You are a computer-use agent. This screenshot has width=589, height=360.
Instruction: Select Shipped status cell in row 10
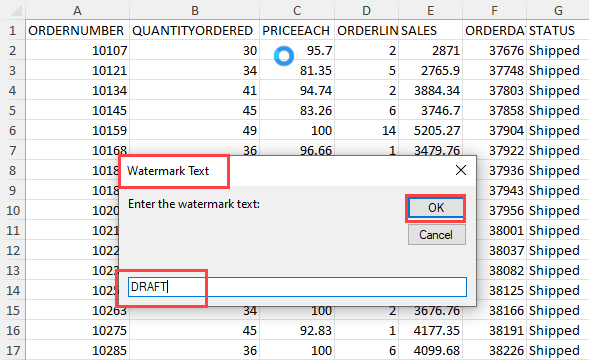[558, 210]
